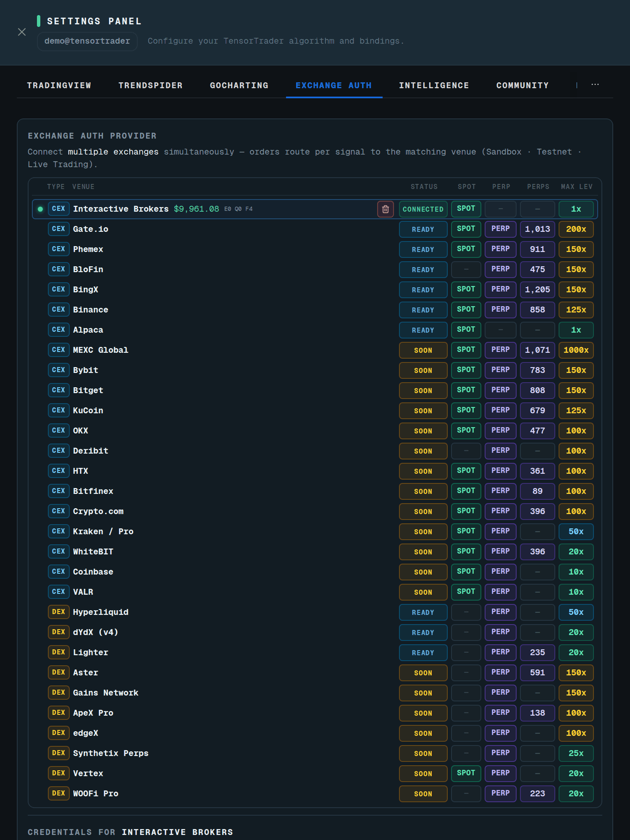
Task: Click the MAX LEV column header
Action: (577, 187)
